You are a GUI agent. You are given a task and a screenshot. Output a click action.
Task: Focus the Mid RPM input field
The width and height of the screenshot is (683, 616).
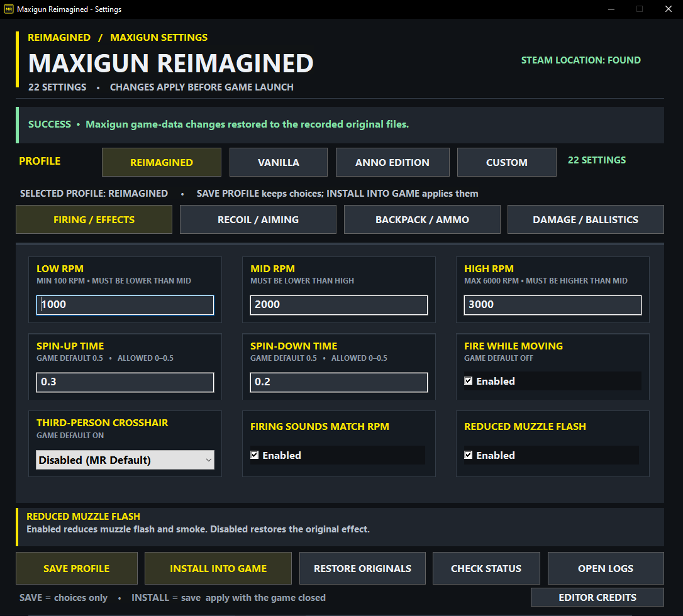(x=339, y=305)
